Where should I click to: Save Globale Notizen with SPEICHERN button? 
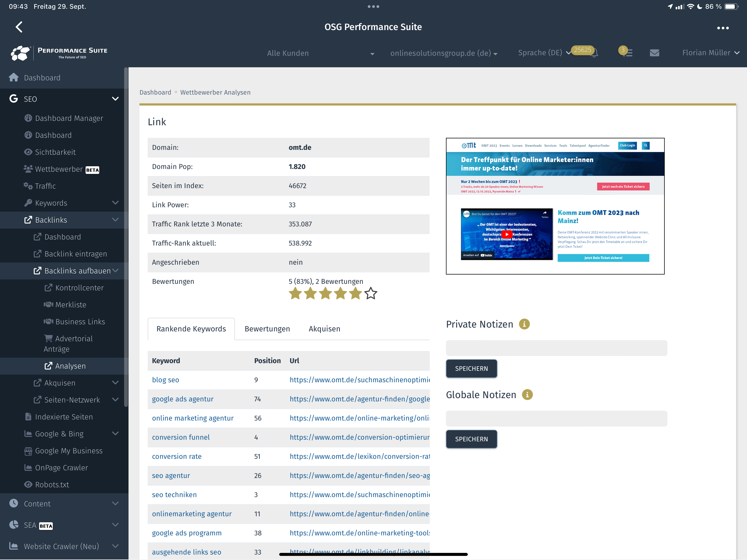471,439
